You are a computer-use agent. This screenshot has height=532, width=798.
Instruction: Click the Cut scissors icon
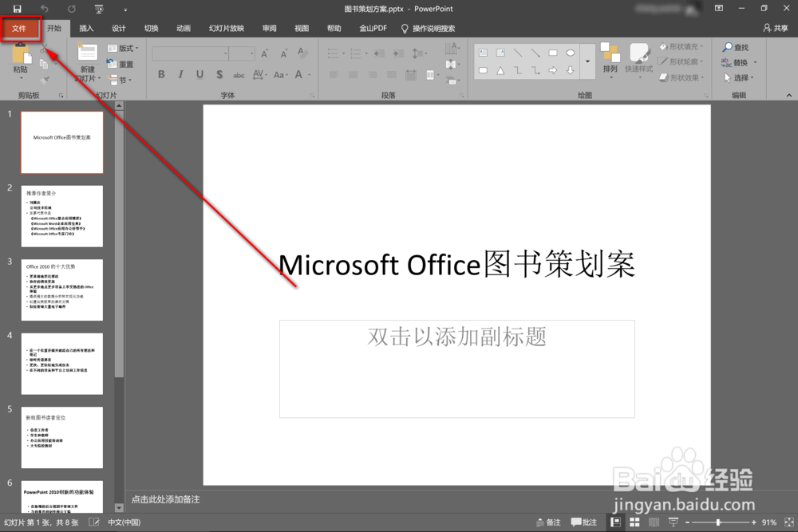[44, 49]
